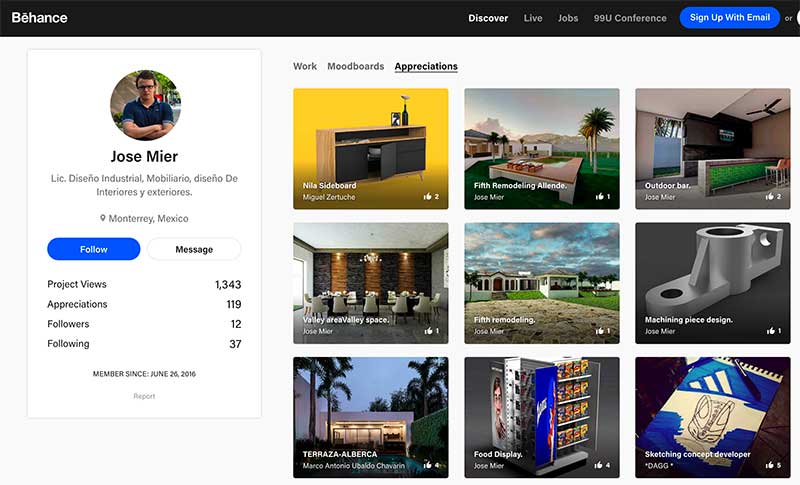The height and width of the screenshot is (485, 800).
Task: Switch to the Moodboards tab
Action: (x=356, y=66)
